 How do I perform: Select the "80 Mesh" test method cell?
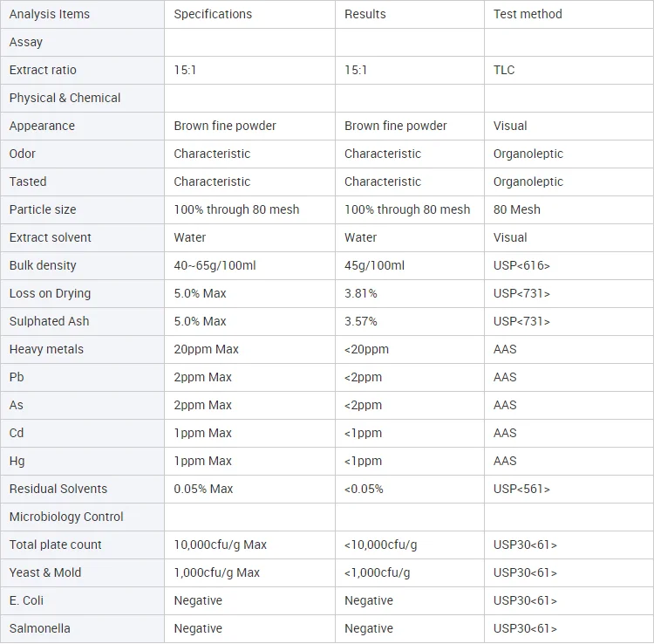[x=517, y=209]
